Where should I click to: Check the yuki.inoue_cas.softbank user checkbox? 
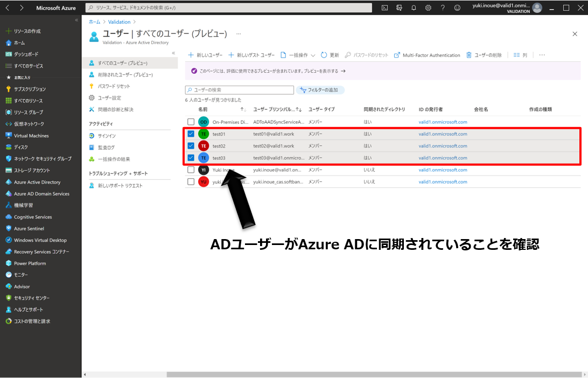tap(191, 182)
